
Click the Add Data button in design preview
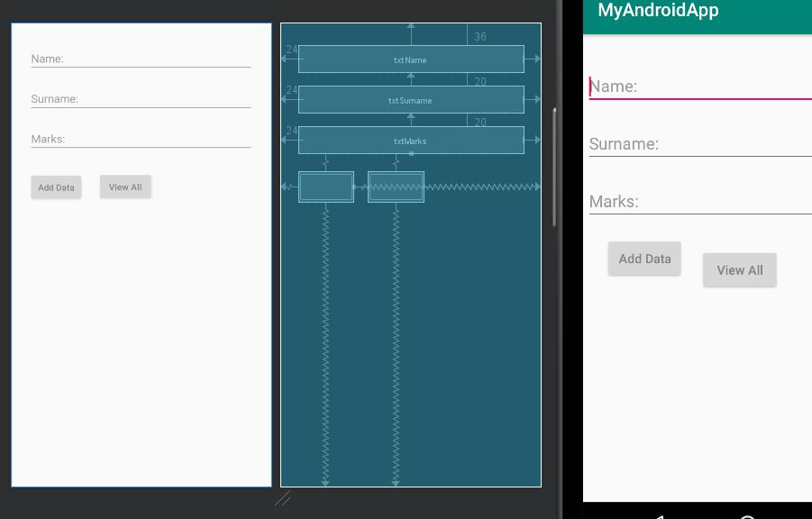click(56, 187)
